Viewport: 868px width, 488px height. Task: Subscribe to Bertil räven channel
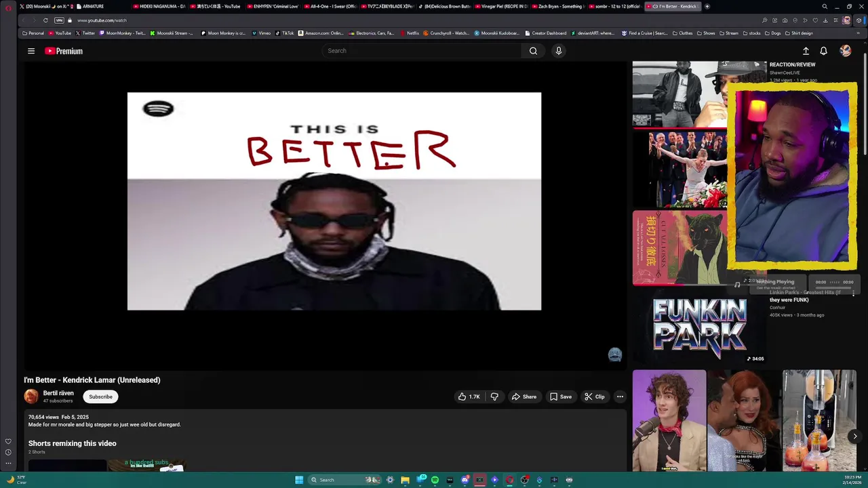100,396
